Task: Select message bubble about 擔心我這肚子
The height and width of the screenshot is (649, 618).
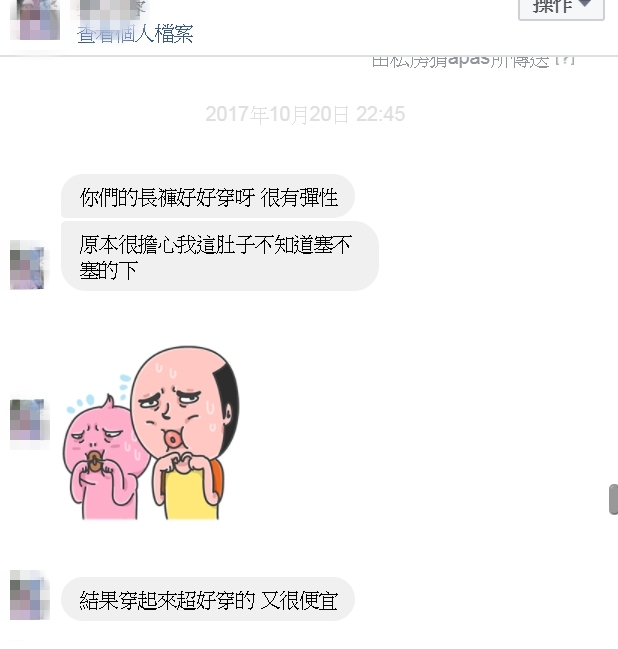Action: 220,256
